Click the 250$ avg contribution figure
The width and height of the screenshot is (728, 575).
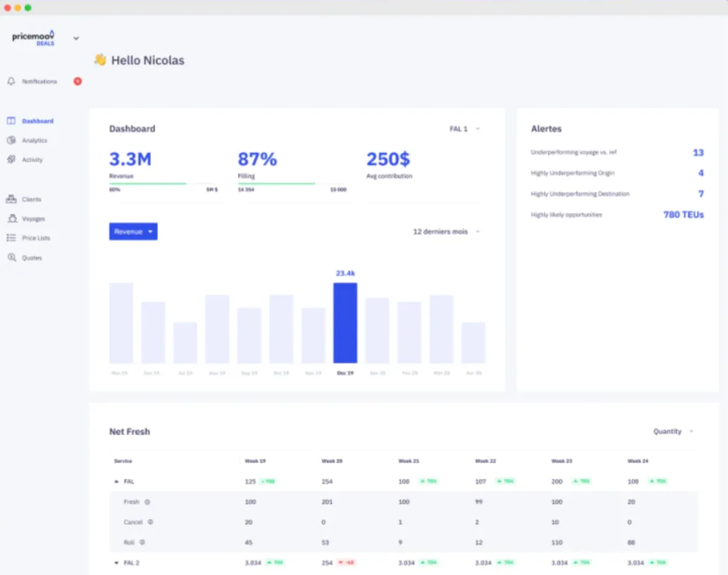pos(388,160)
